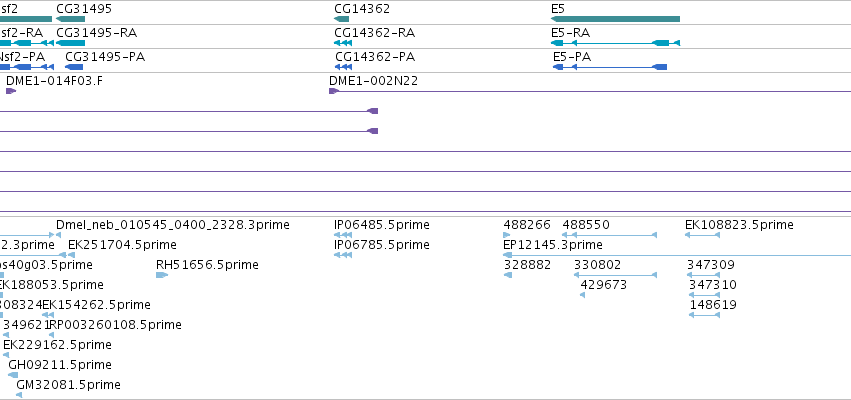The image size is (851, 400).
Task: Select the RH51656.5prime EST glyph
Action: (162, 275)
